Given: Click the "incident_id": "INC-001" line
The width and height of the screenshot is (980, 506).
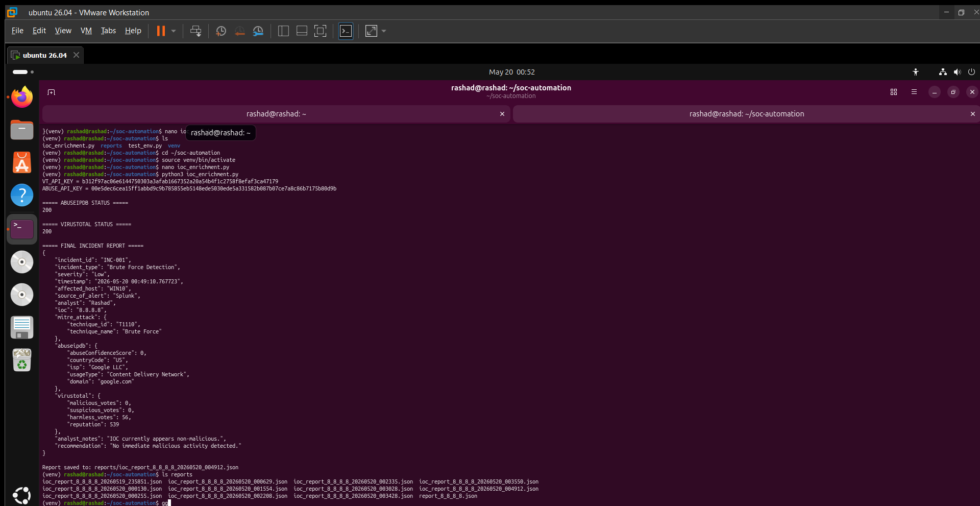Looking at the screenshot, I should (93, 260).
